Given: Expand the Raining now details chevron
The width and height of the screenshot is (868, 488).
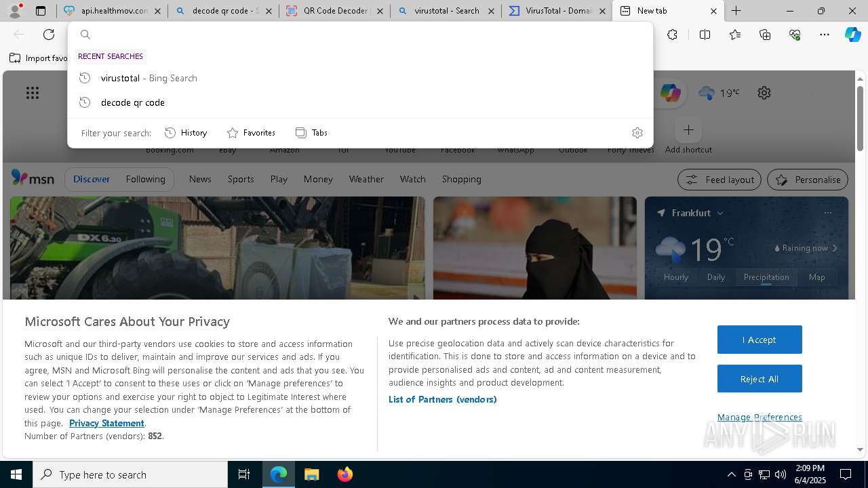Looking at the screenshot, I should (835, 248).
